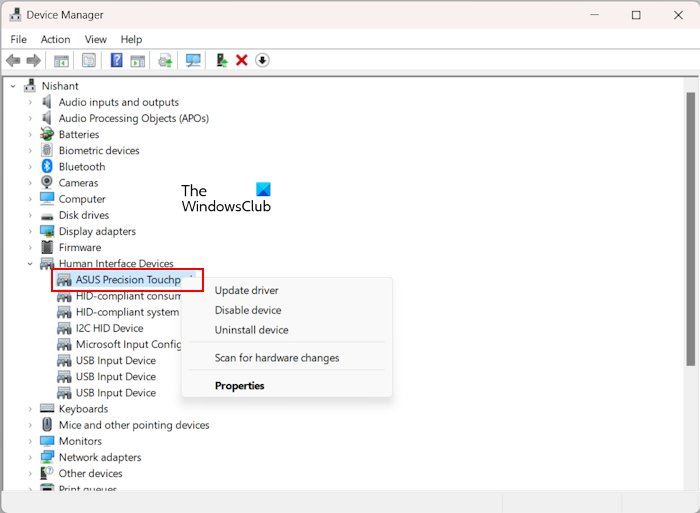Expand the Monitors node
Image resolution: width=700 pixels, height=513 pixels.
point(30,441)
